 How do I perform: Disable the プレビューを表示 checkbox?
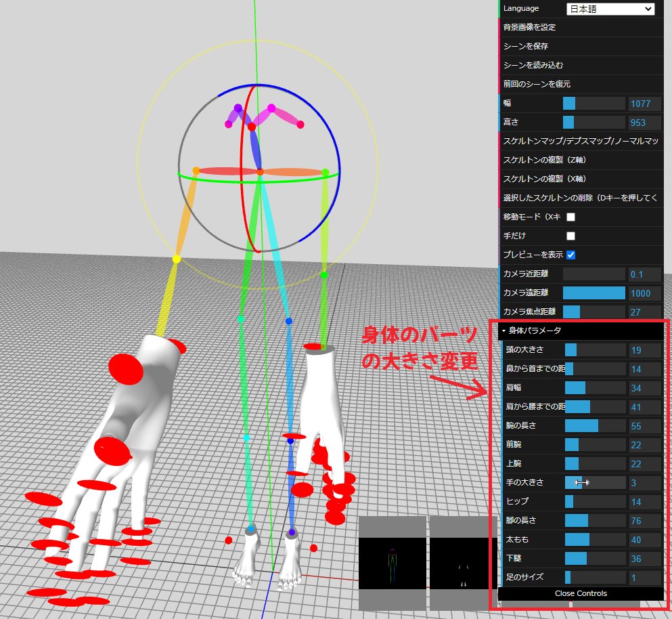pos(570,255)
